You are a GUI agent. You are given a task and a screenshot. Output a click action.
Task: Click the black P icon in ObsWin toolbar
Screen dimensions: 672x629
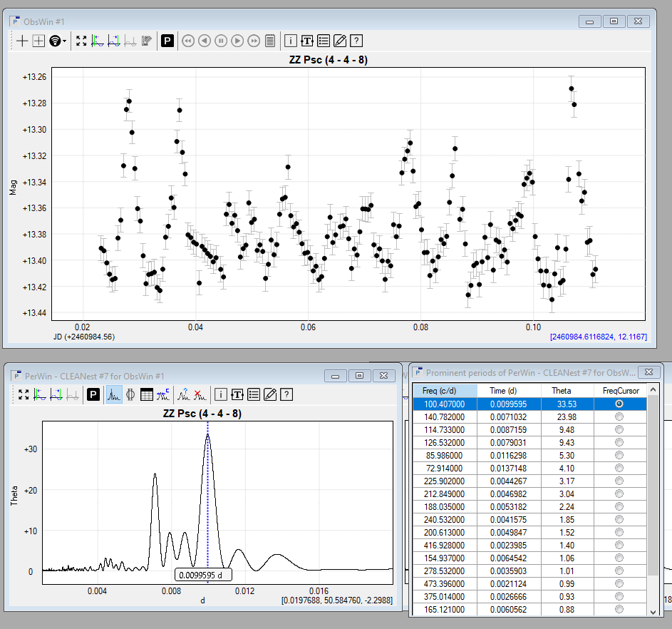click(x=167, y=41)
